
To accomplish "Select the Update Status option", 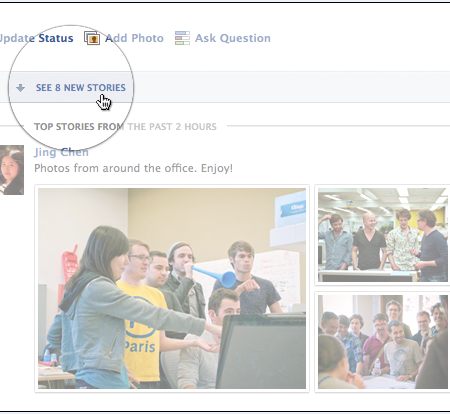I will 36,38.
